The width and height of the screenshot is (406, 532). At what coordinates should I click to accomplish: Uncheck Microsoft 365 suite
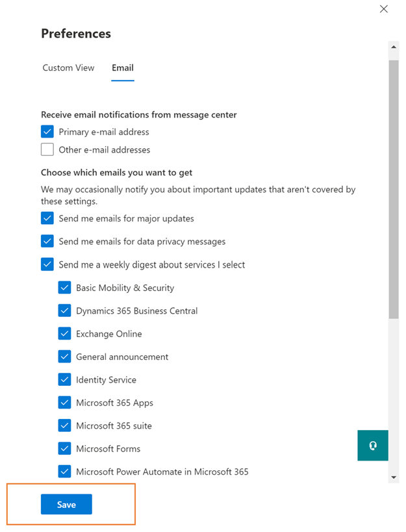(64, 425)
